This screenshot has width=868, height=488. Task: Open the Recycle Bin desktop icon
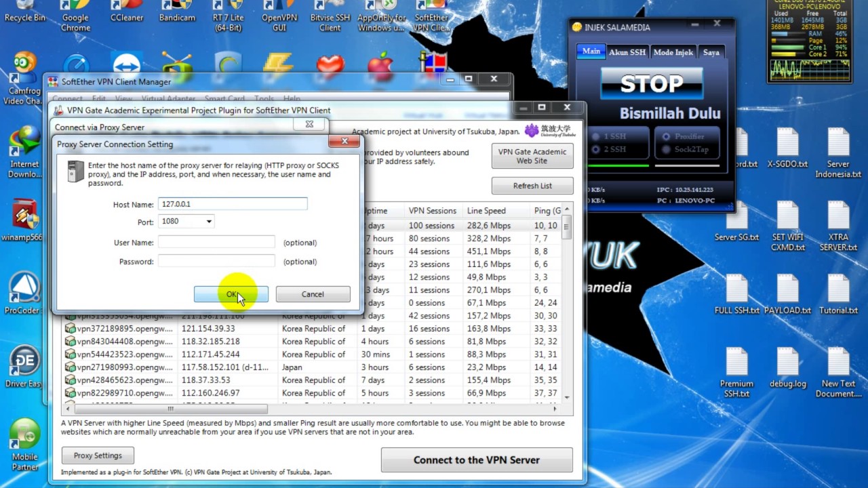pyautogui.click(x=25, y=12)
